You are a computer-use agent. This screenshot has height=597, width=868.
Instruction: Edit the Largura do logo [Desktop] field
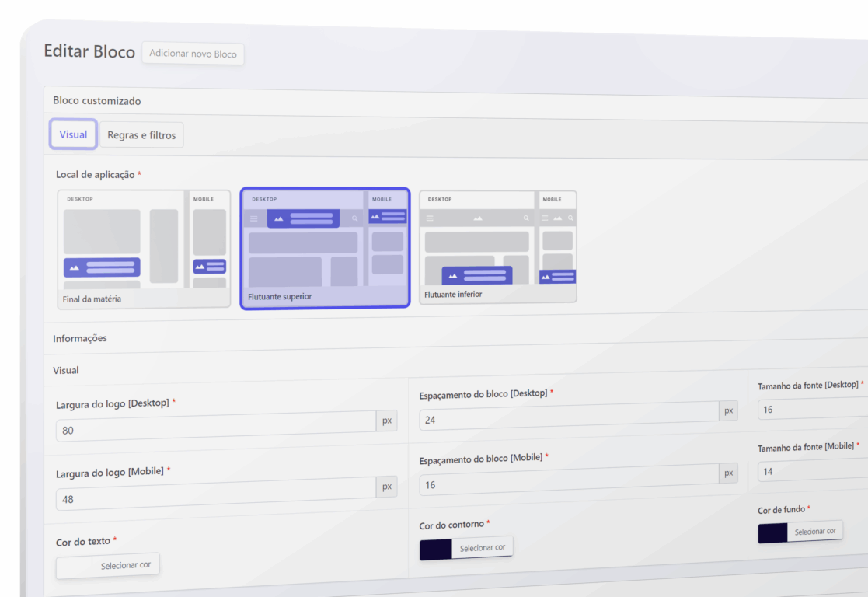point(216,427)
